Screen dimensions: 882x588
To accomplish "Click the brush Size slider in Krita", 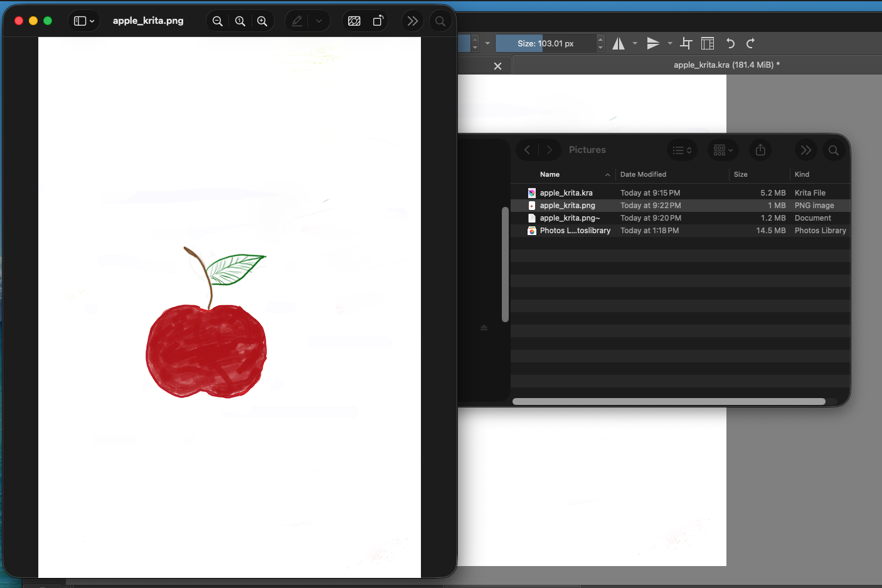I will [546, 43].
